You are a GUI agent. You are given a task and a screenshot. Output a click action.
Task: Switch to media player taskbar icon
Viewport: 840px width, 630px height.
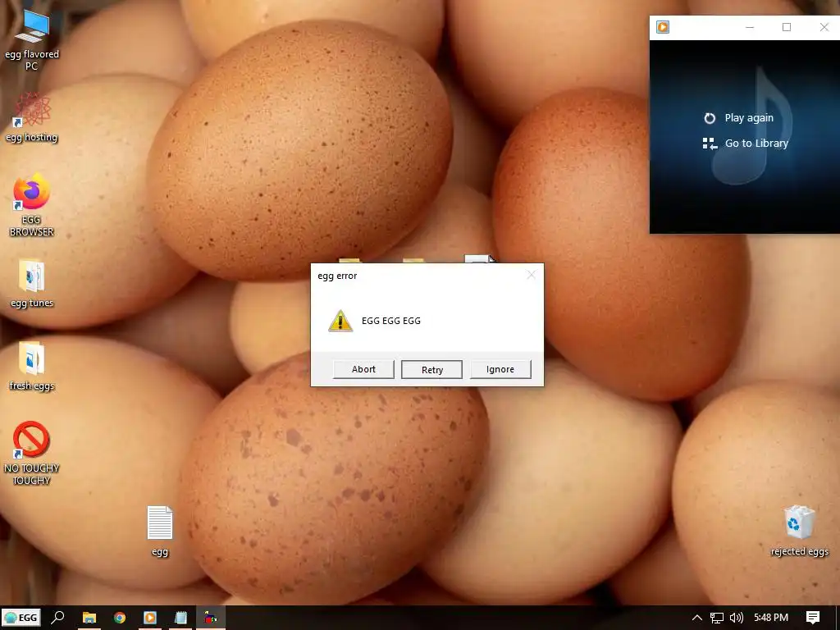pos(150,618)
